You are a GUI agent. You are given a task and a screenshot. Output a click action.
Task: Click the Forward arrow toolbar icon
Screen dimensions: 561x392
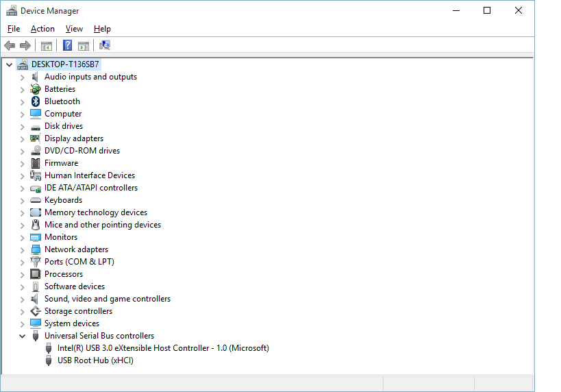tap(25, 45)
